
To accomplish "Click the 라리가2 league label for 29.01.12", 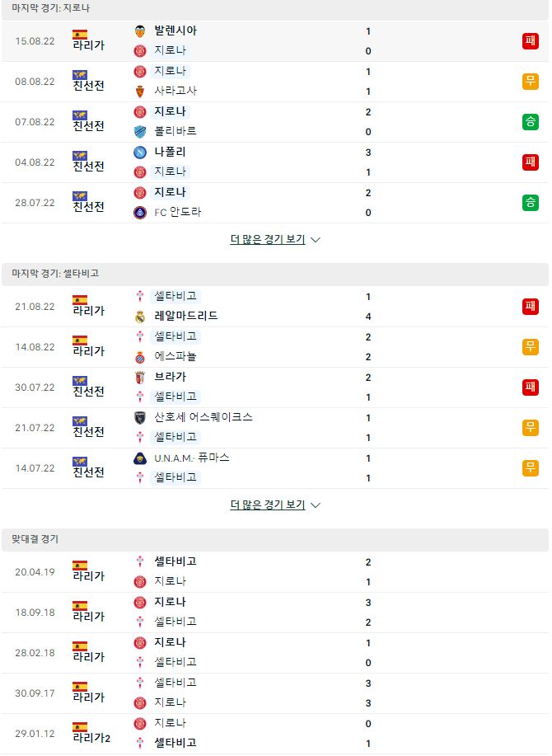I will coord(91,738).
